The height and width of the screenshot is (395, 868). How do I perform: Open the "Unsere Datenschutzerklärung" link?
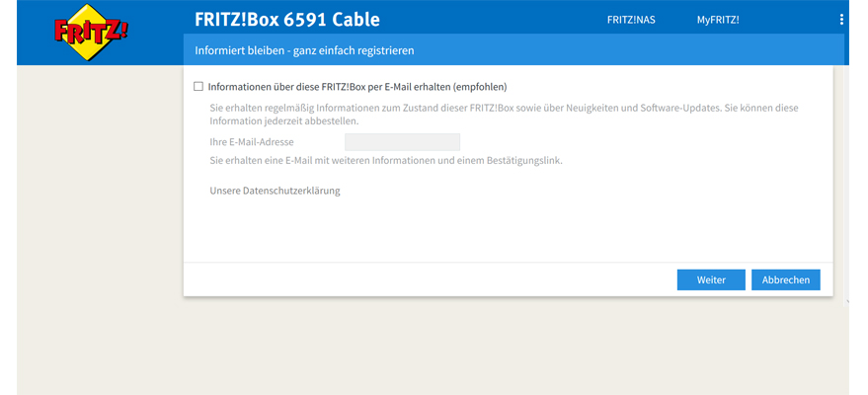point(275,191)
